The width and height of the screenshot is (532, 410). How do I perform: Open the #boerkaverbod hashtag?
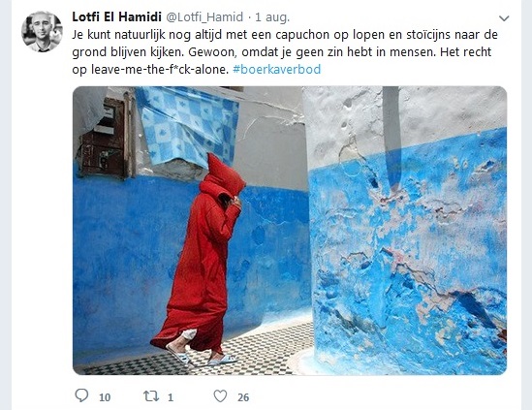[x=276, y=69]
